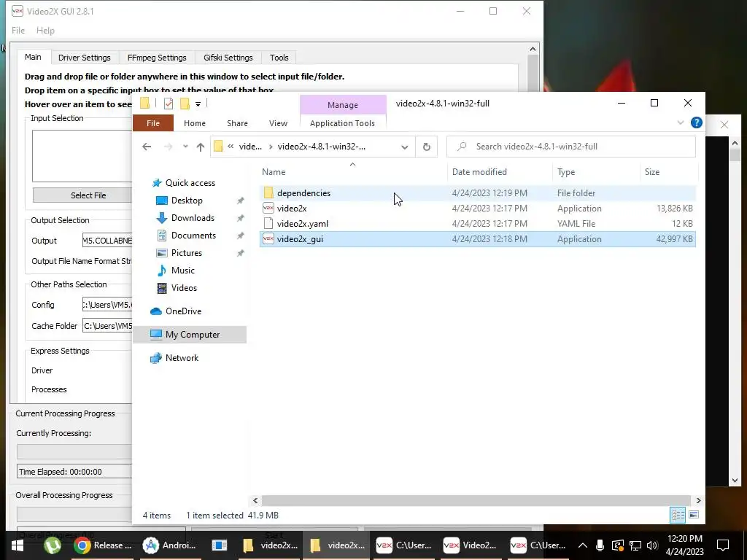Open Chrome Release window from taskbar
Image resolution: width=747 pixels, height=560 pixels.
point(104,545)
